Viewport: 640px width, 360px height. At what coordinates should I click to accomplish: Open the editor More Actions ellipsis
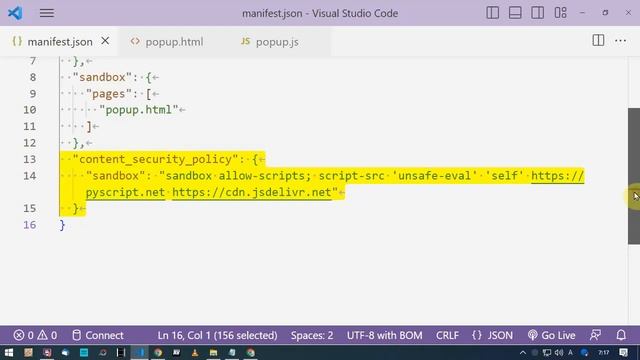click(620, 40)
